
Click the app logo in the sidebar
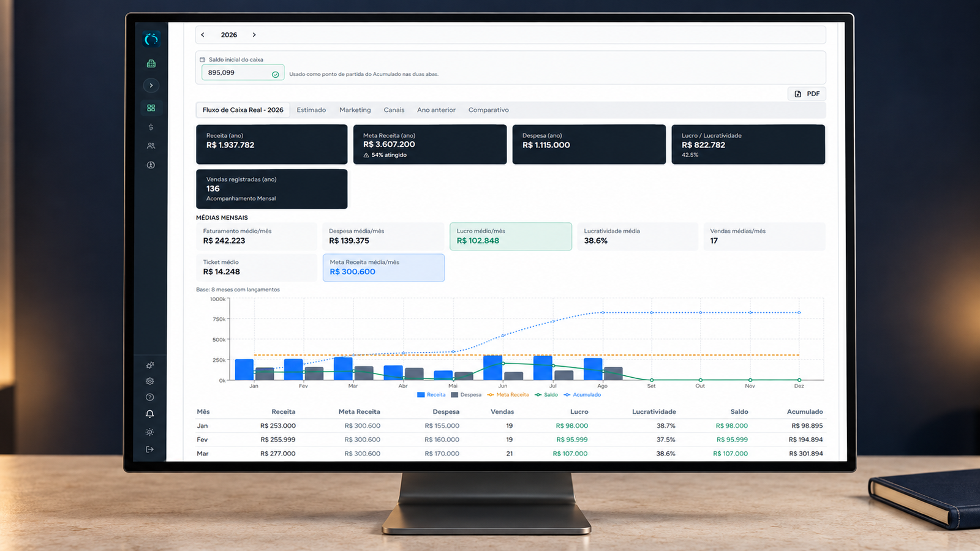151,40
